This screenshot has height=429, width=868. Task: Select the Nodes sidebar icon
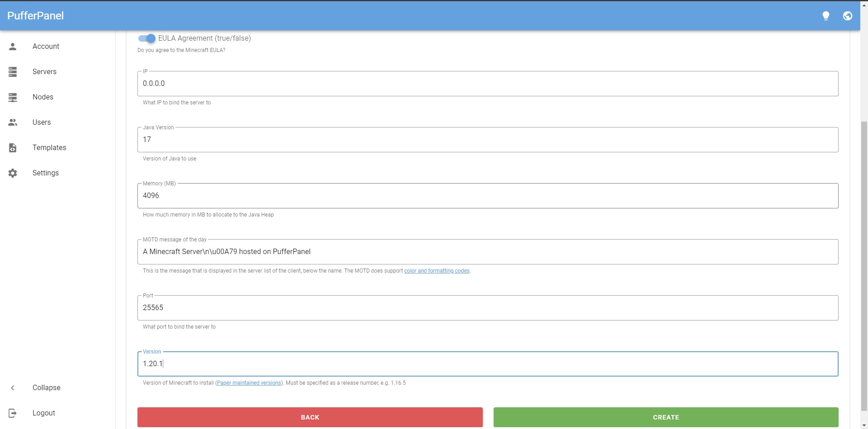click(x=13, y=97)
